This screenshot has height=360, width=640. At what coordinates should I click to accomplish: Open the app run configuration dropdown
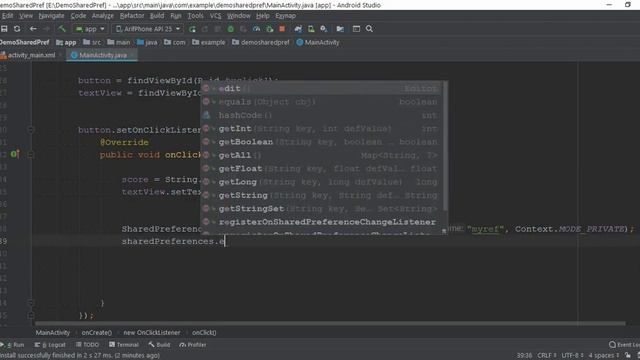tap(90, 29)
